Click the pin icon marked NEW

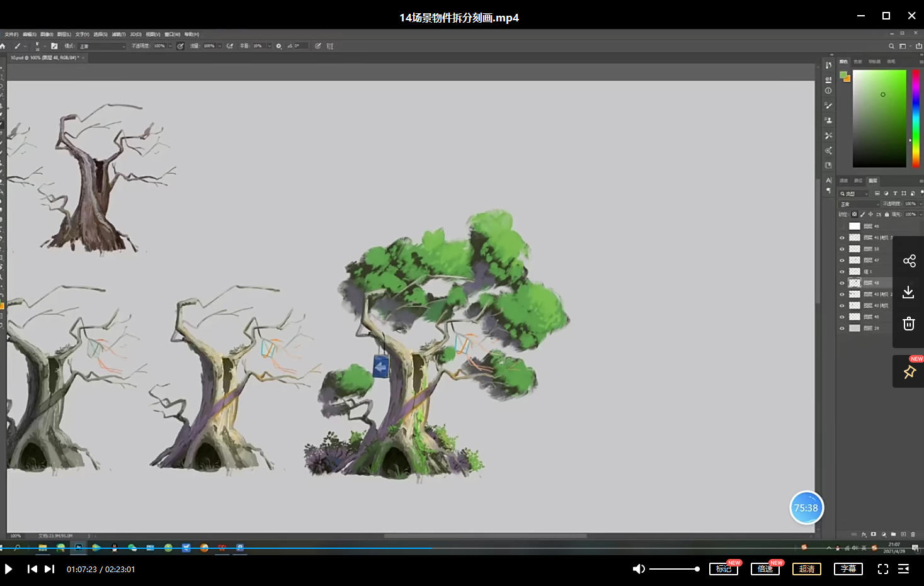click(909, 372)
